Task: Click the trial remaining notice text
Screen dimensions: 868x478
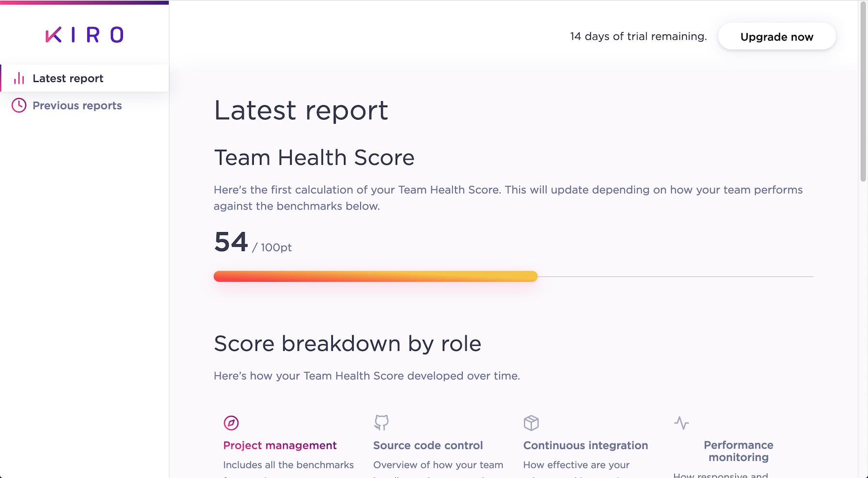Action: [638, 36]
